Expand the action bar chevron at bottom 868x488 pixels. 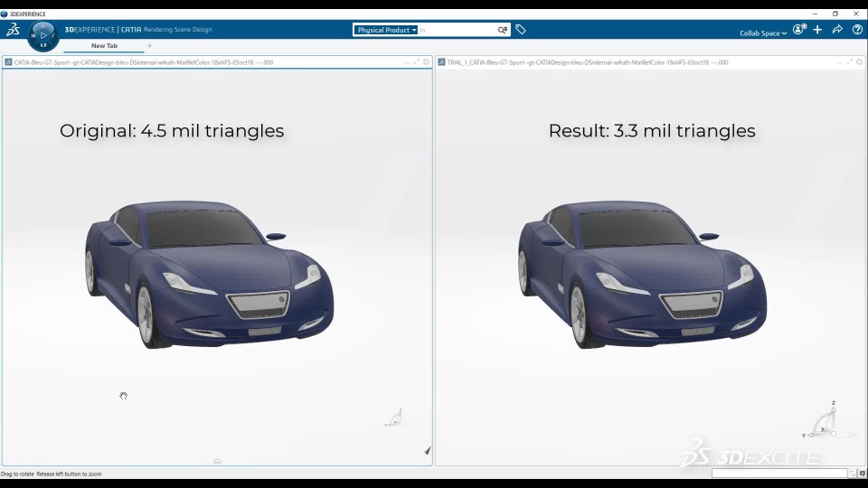point(217,461)
